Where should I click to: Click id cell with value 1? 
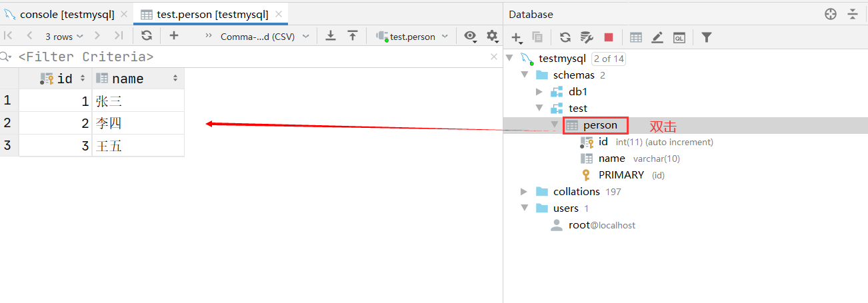pos(56,101)
